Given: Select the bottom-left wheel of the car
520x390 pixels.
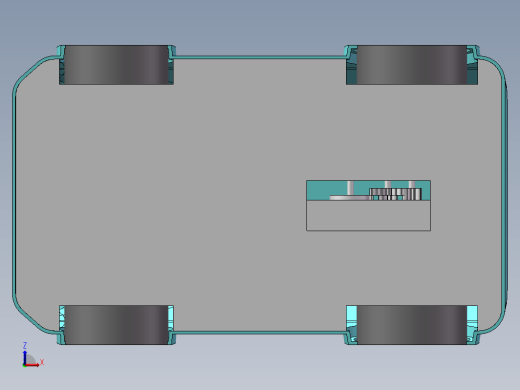Looking at the screenshot, I should pyautogui.click(x=117, y=325).
